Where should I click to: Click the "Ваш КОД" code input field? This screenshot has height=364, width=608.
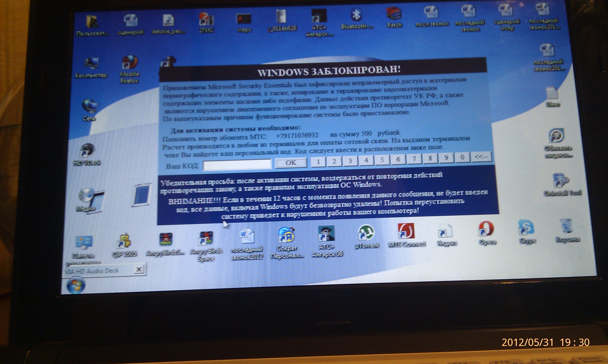[x=237, y=165]
